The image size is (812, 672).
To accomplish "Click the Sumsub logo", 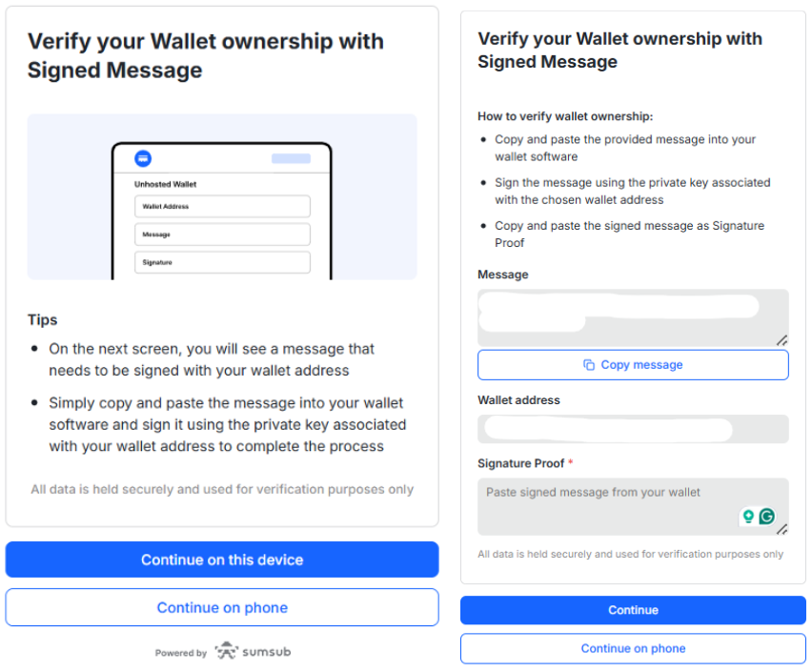I will [x=253, y=652].
